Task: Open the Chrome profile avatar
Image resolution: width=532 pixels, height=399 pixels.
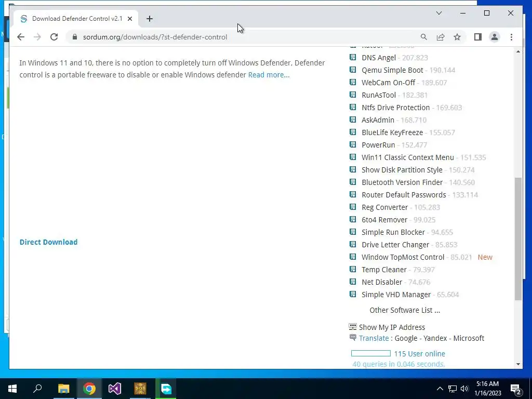Action: [x=495, y=37]
